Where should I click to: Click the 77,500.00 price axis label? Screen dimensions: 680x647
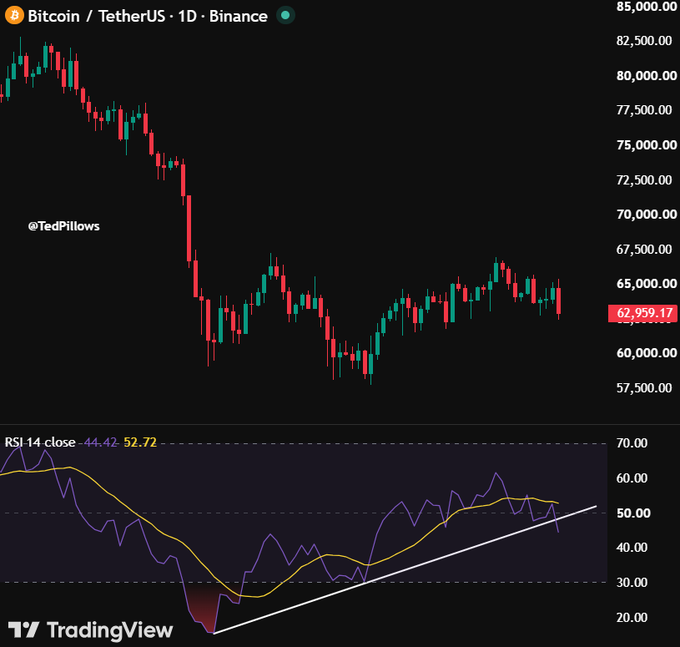coord(644,110)
